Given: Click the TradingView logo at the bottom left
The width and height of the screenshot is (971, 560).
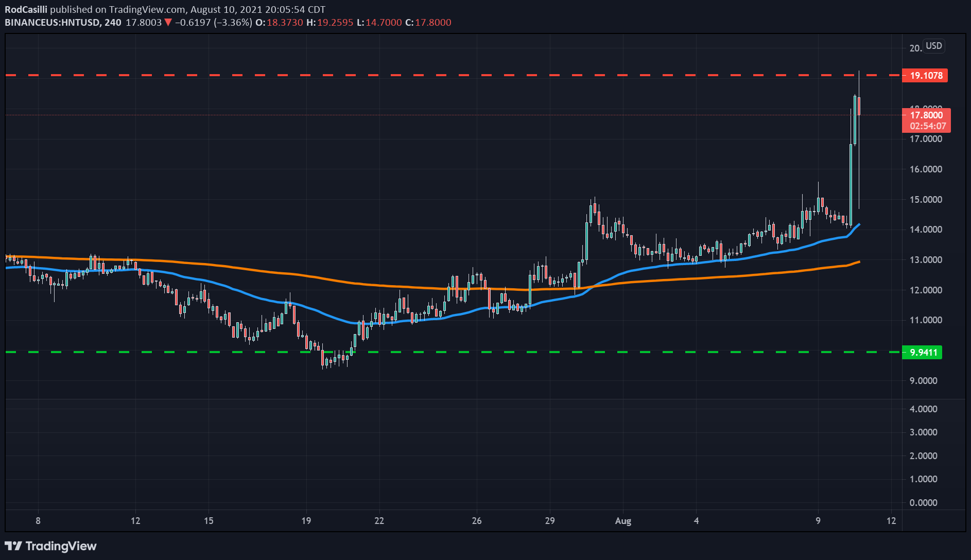Looking at the screenshot, I should [50, 546].
